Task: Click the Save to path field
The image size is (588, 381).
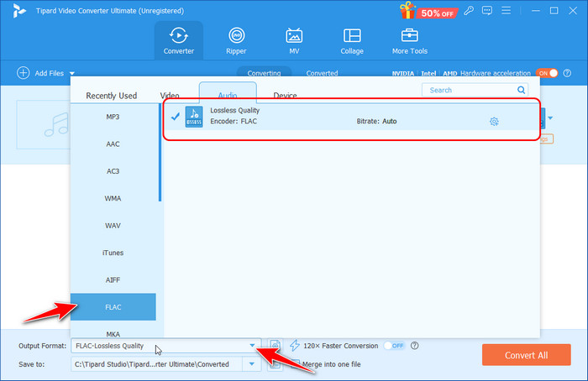Action: pos(157,363)
